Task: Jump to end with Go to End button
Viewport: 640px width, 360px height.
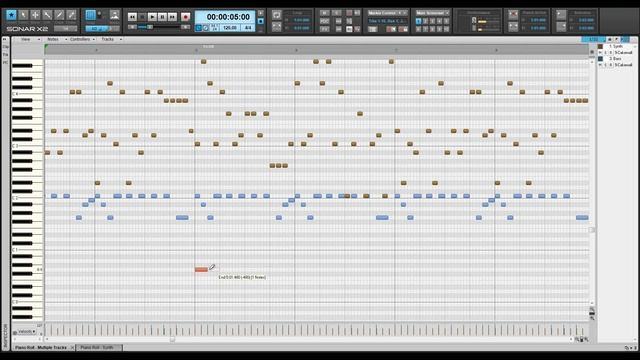Action: [x=172, y=17]
